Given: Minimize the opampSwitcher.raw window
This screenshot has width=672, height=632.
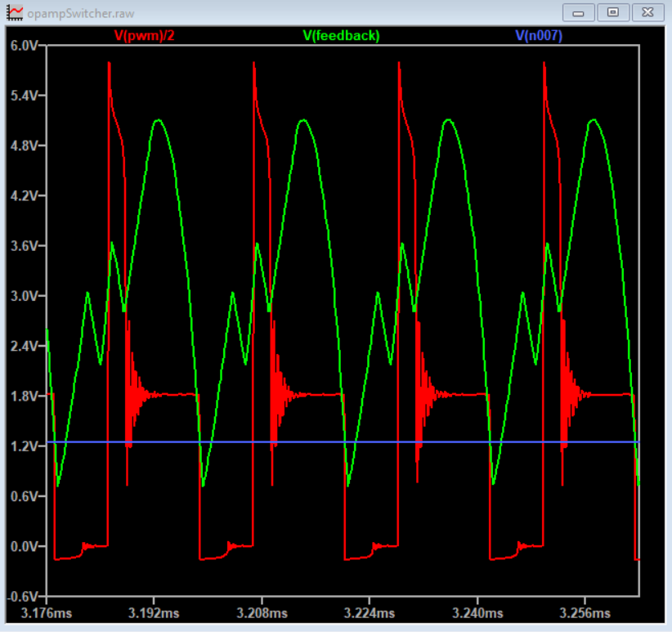Looking at the screenshot, I should tap(578, 13).
